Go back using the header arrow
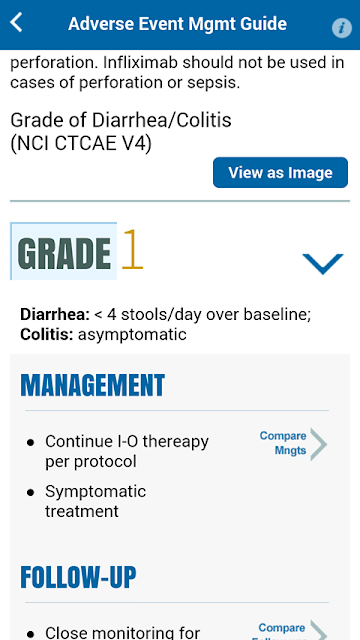360x640 pixels. [x=16, y=22]
